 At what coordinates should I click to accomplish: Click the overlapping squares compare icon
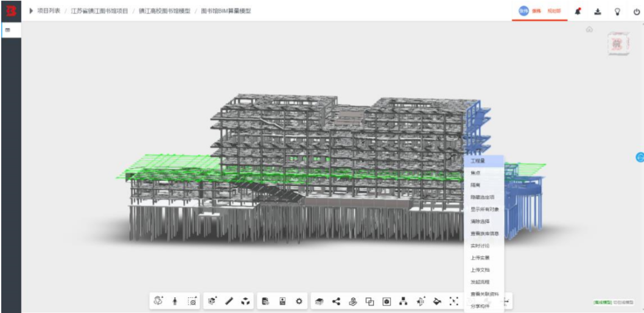click(370, 301)
